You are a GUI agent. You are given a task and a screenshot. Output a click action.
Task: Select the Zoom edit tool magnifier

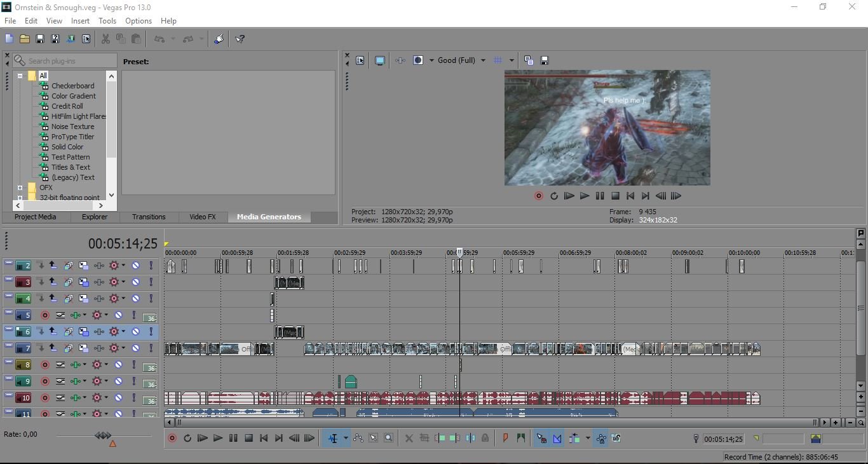tap(389, 439)
